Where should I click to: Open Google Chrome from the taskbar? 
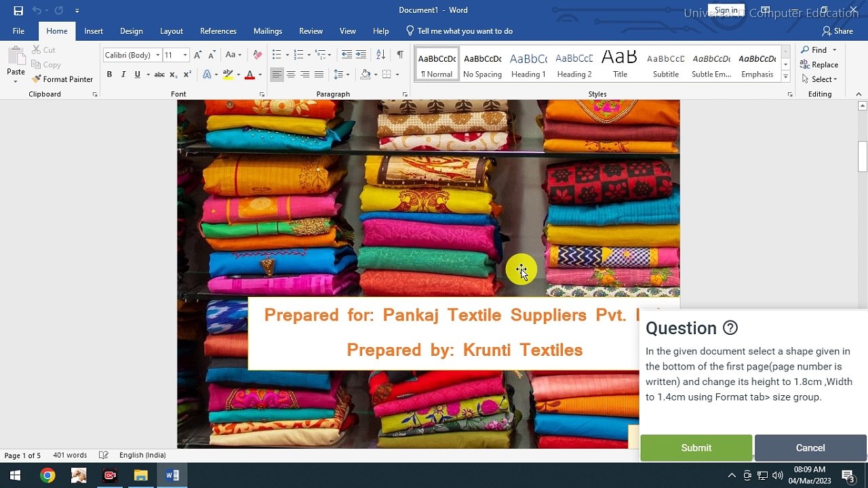(47, 475)
